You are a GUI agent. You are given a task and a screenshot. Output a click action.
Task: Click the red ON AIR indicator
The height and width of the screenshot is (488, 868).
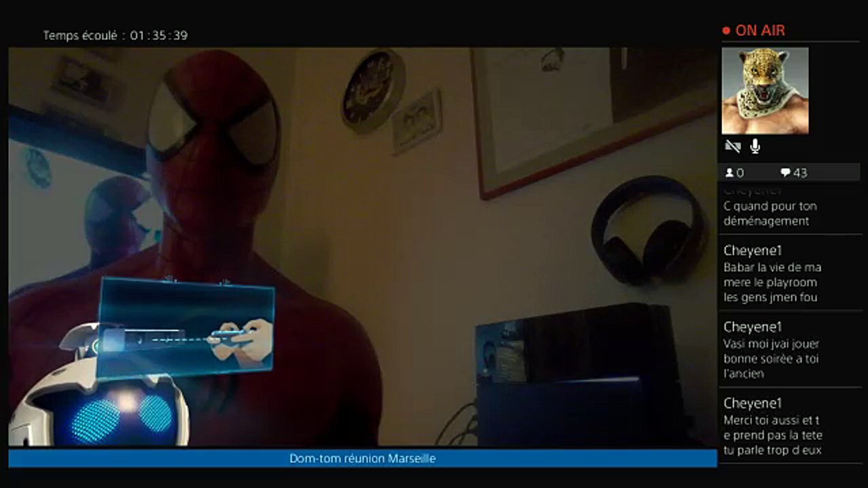pyautogui.click(x=753, y=30)
